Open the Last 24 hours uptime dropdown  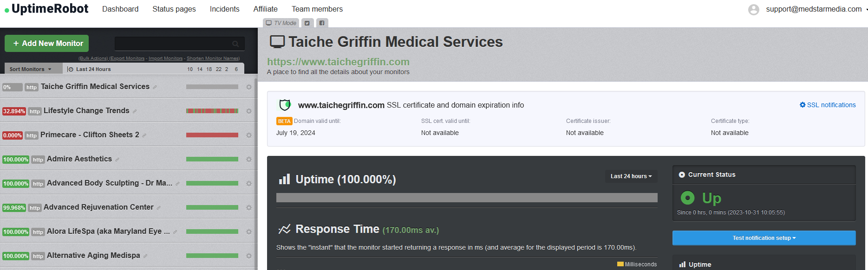click(631, 176)
